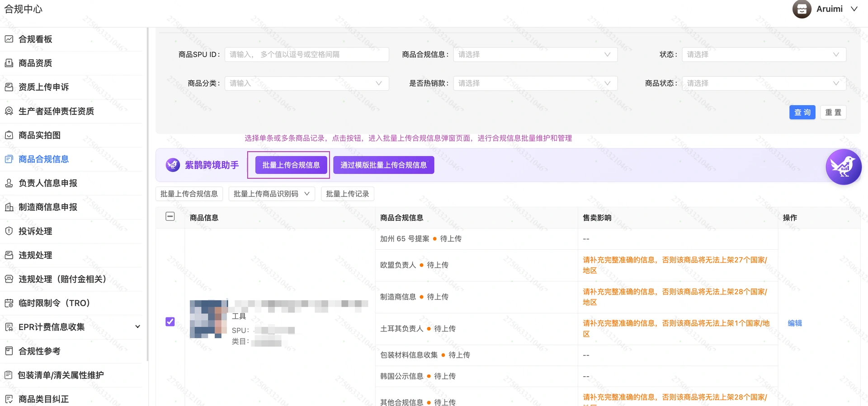This screenshot has width=868, height=406.
Task: Click the sidebar vertical scrollbar
Action: coord(147,194)
